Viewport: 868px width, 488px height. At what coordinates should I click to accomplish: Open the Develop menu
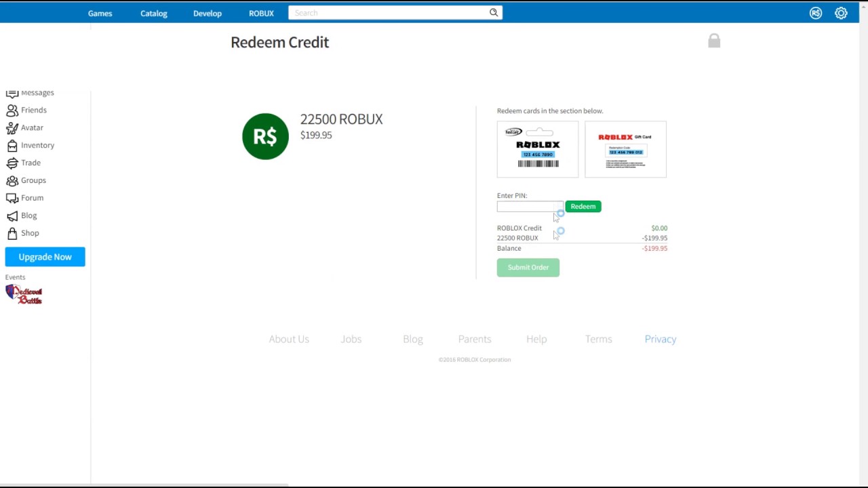(x=208, y=13)
